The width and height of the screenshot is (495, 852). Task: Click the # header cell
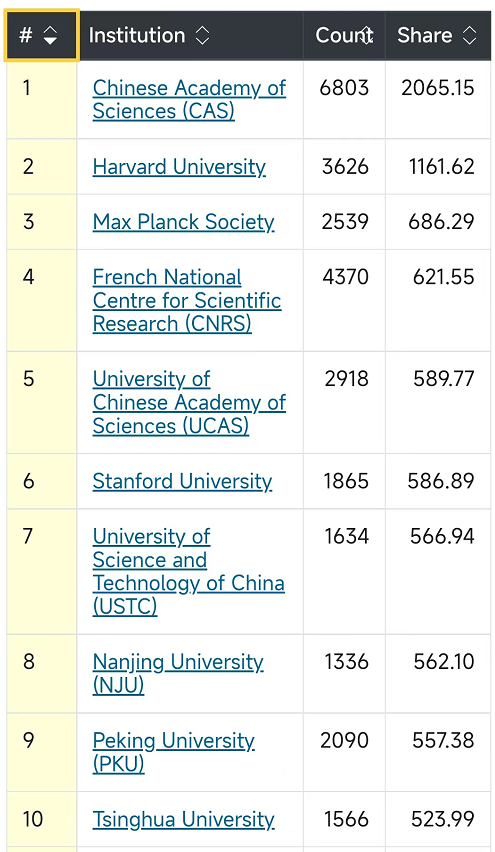point(41,35)
